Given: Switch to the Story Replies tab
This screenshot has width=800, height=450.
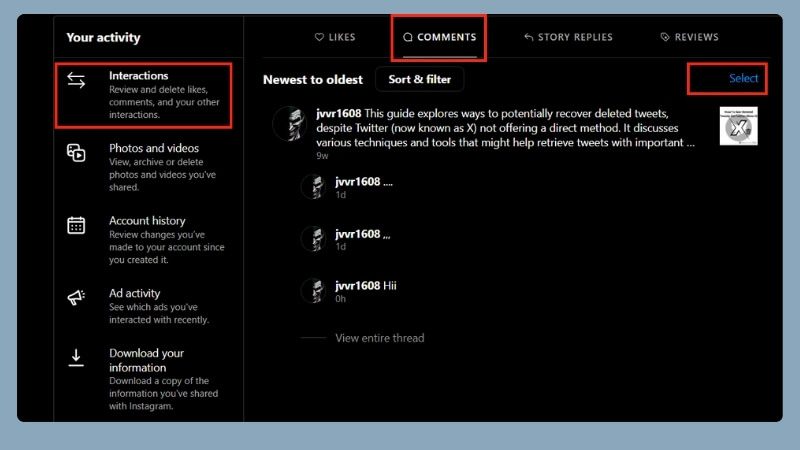Looking at the screenshot, I should click(568, 38).
